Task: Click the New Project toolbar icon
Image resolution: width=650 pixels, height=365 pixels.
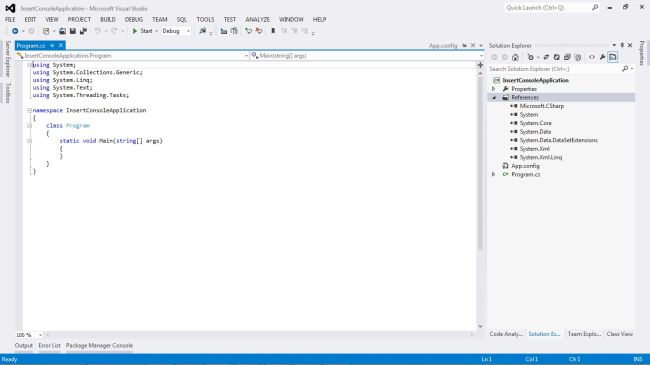Action: [46, 31]
